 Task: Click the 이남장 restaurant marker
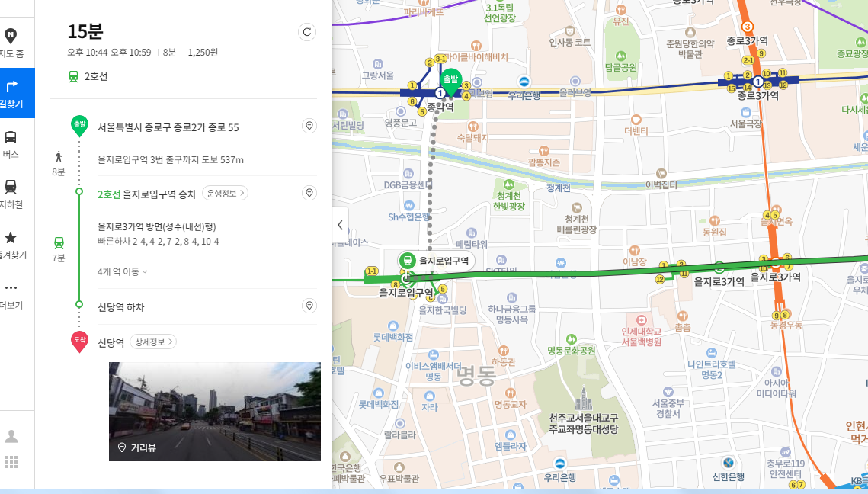coord(634,250)
